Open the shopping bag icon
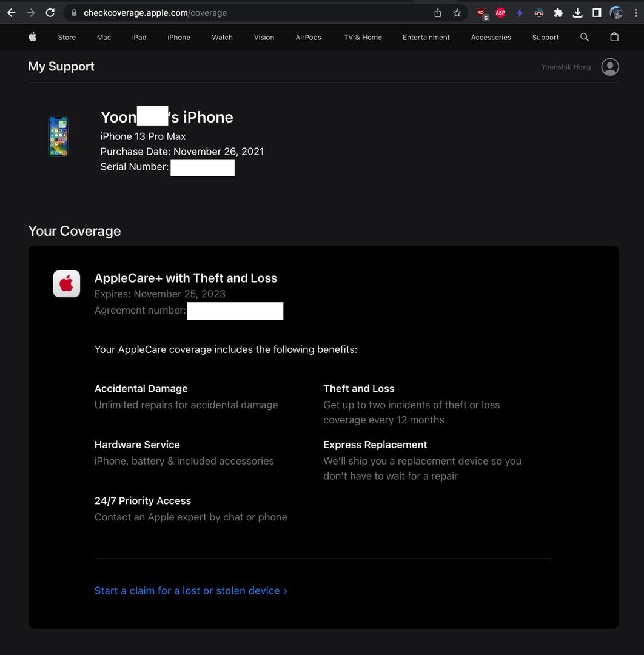 tap(614, 37)
